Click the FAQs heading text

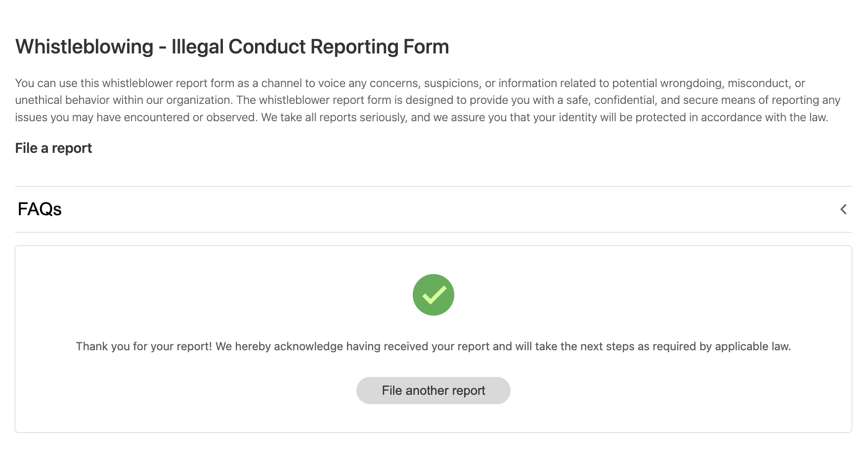pyautogui.click(x=40, y=209)
